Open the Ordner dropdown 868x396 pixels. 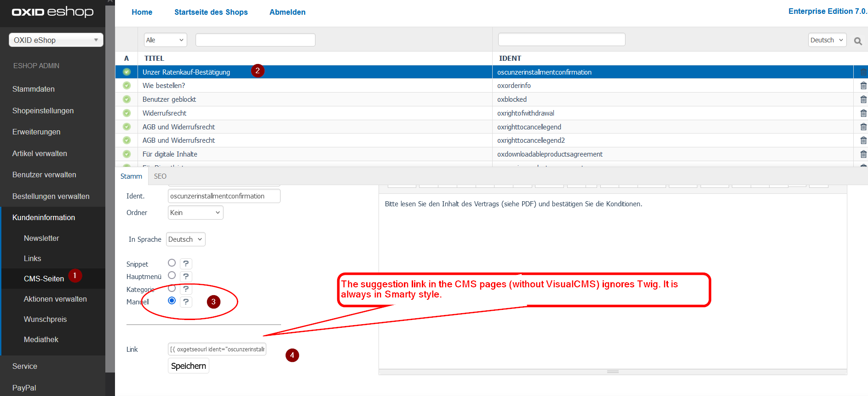click(195, 213)
